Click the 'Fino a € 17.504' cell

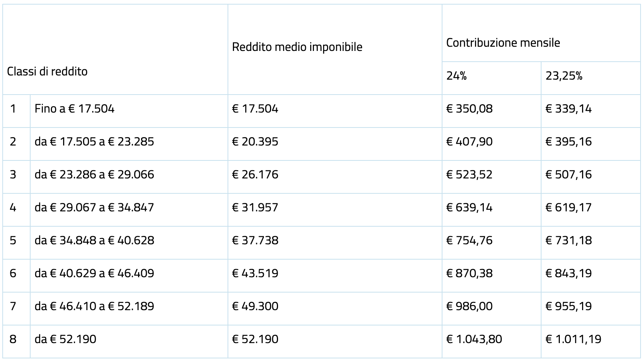pyautogui.click(x=75, y=109)
